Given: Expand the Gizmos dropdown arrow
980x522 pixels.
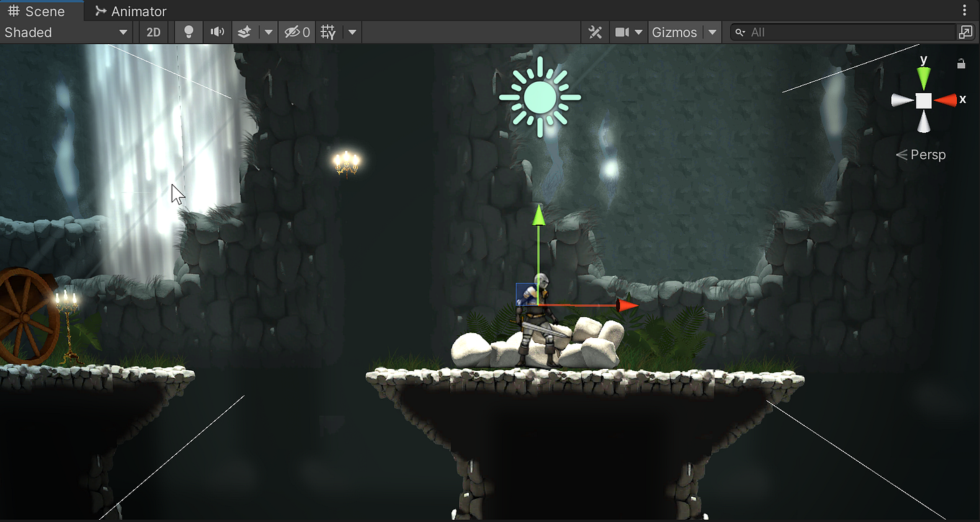Looking at the screenshot, I should 712,32.
